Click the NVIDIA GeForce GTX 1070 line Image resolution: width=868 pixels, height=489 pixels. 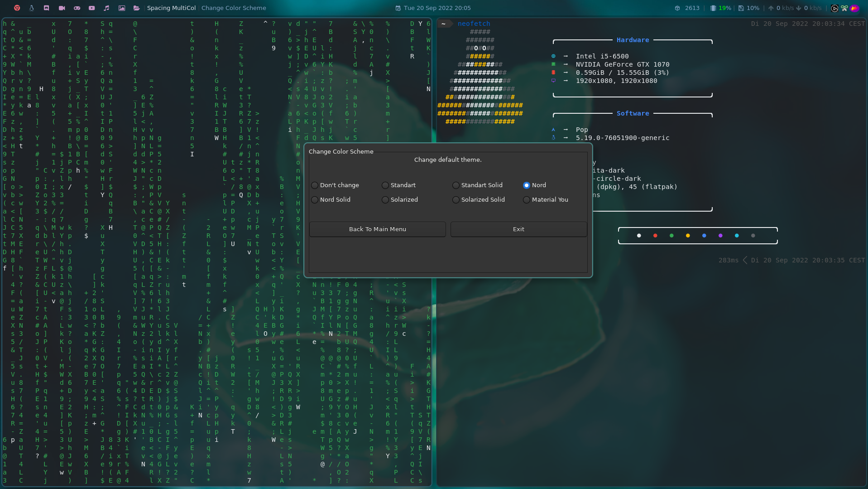click(x=623, y=64)
